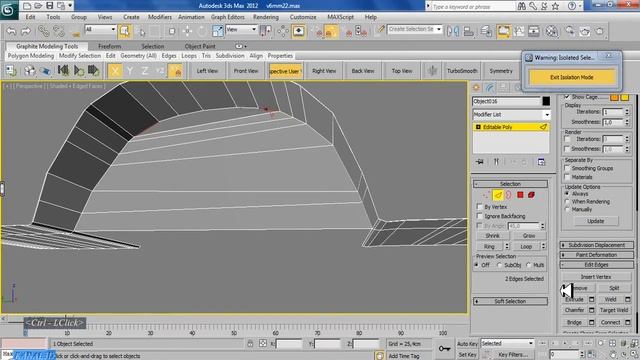640x360 pixels.
Task: Click the application logo button
Action: coord(8,10)
